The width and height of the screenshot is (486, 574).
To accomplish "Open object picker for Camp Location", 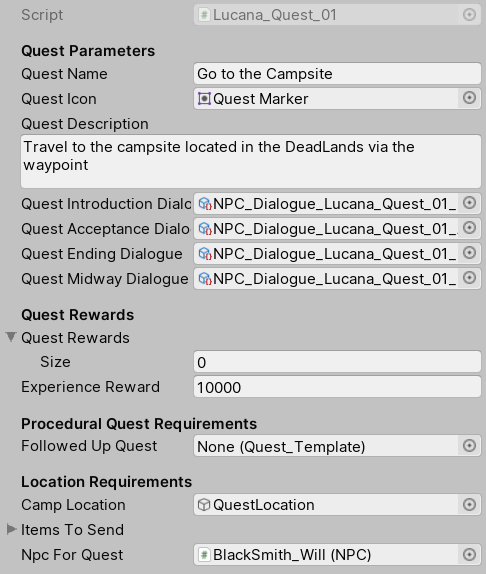I will pos(469,504).
